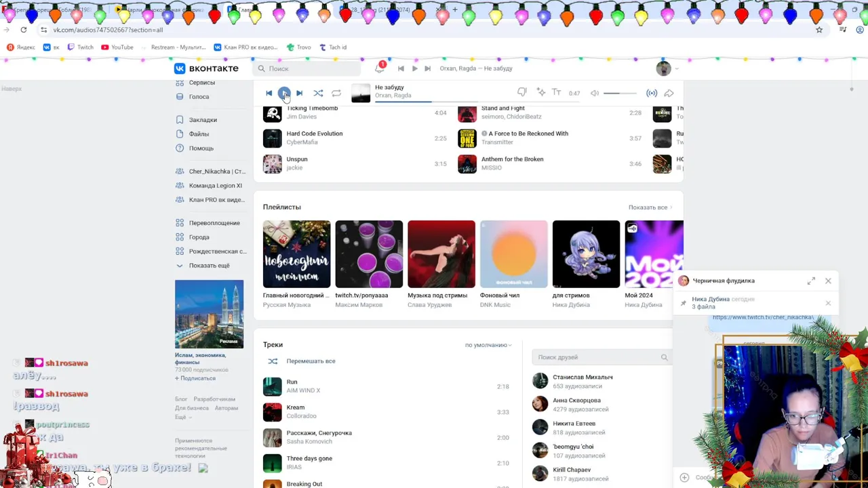Click header previous track button
The width and height of the screenshot is (868, 488).
[401, 68]
